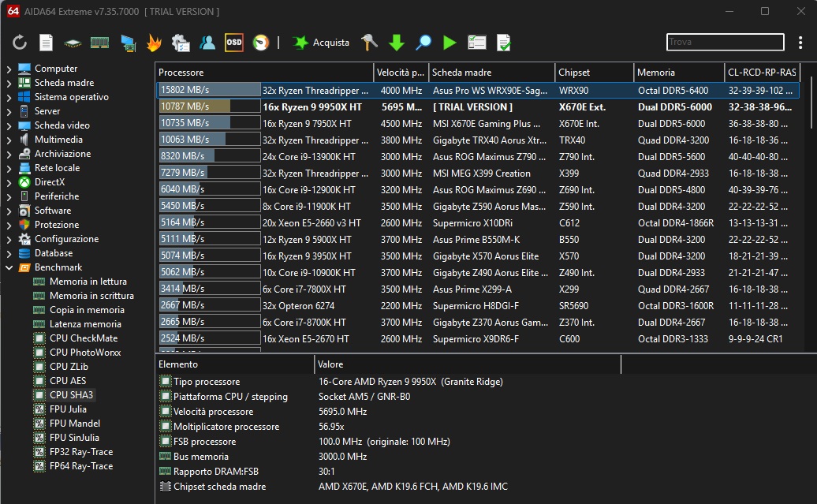Click the magnifying glass search icon

423,43
